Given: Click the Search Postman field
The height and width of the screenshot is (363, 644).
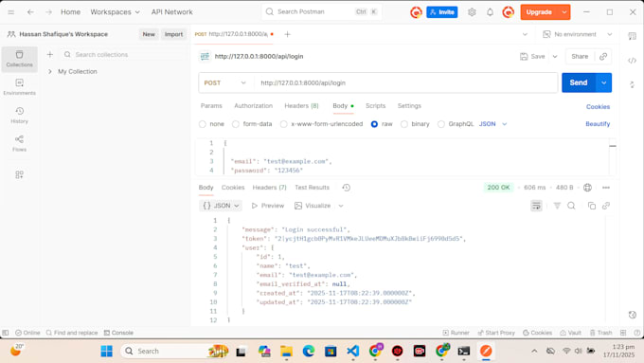Looking at the screenshot, I should coord(322,12).
